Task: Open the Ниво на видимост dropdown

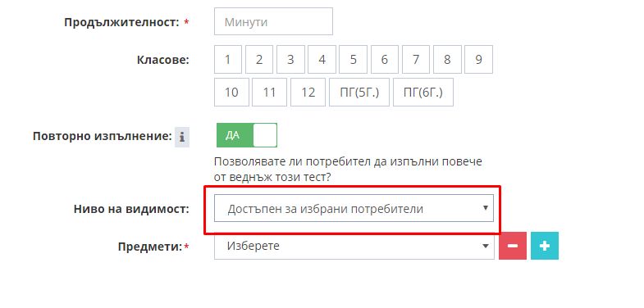Action: coord(354,208)
